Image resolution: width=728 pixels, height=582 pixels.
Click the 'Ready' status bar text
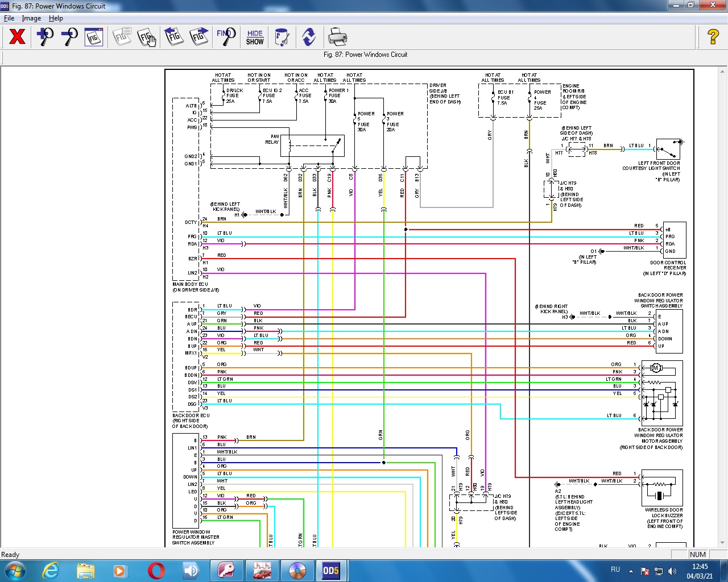(x=10, y=555)
